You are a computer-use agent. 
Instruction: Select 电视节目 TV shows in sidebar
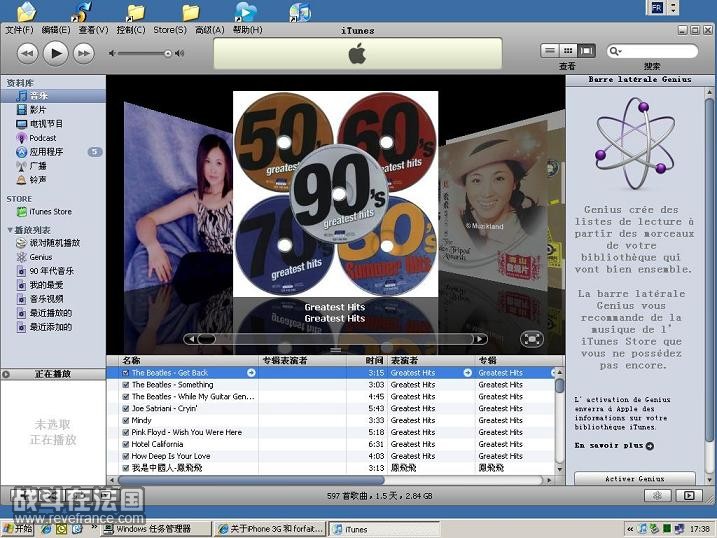point(53,124)
